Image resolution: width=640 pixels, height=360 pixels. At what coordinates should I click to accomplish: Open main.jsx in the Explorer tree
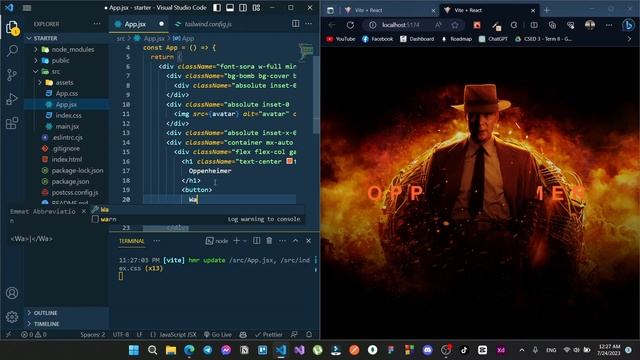tap(67, 127)
